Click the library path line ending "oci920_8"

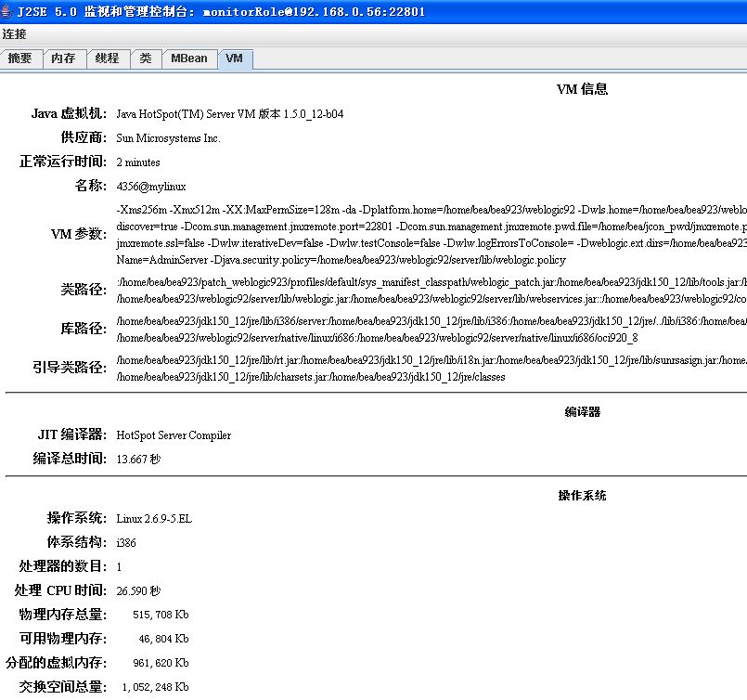click(x=378, y=338)
